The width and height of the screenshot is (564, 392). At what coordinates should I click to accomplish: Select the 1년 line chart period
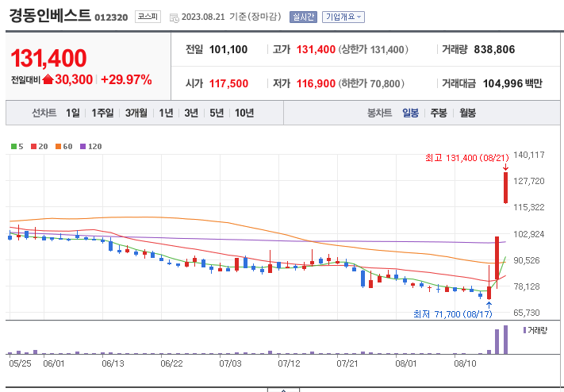point(166,113)
